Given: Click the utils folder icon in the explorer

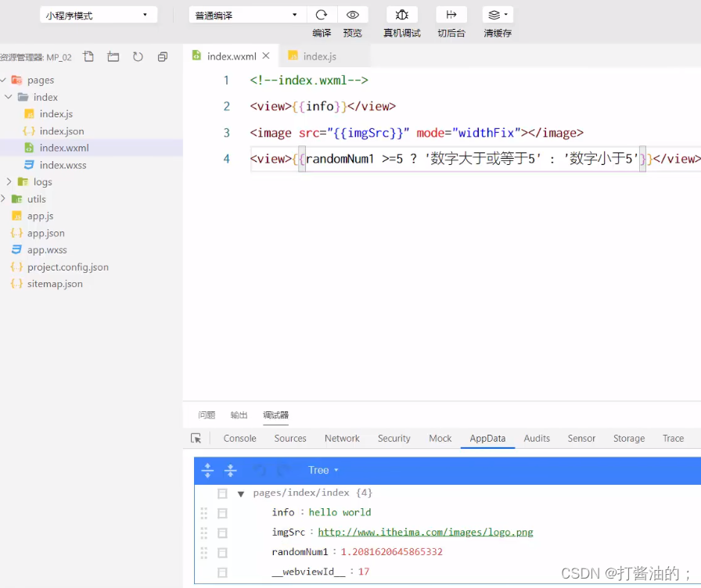Looking at the screenshot, I should pyautogui.click(x=16, y=199).
